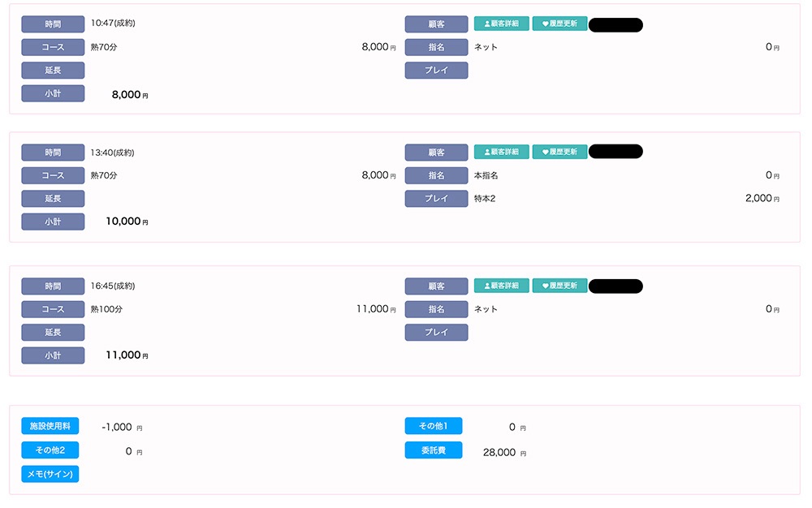Image resolution: width=812 pixels, height=508 pixels.
Task: Select 小計 label of the 10:47 booking
Action: pyautogui.click(x=53, y=93)
